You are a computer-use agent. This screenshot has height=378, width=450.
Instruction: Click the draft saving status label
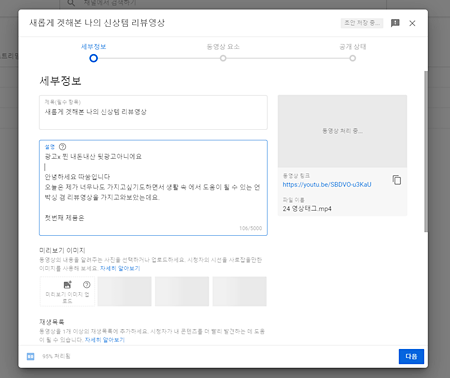tap(362, 23)
